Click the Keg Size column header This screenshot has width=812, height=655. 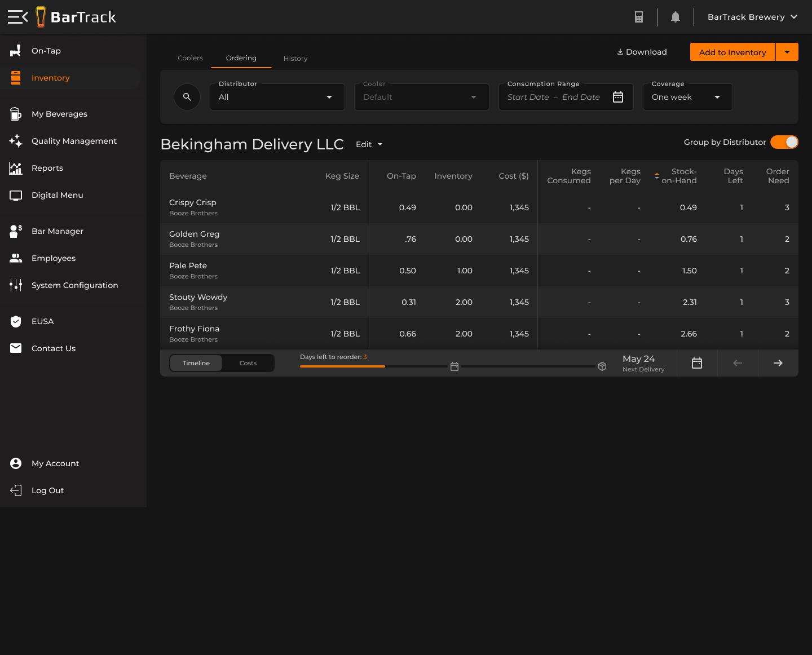coord(342,176)
